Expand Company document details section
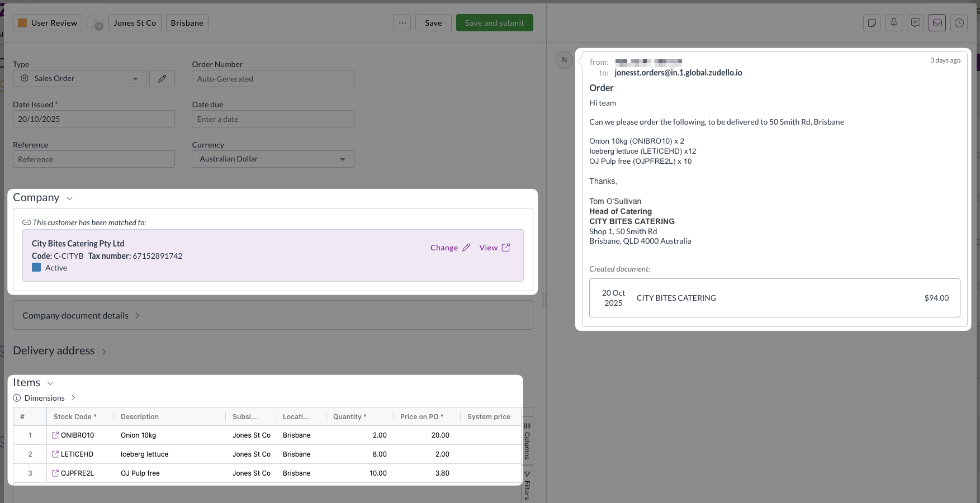 pos(137,316)
